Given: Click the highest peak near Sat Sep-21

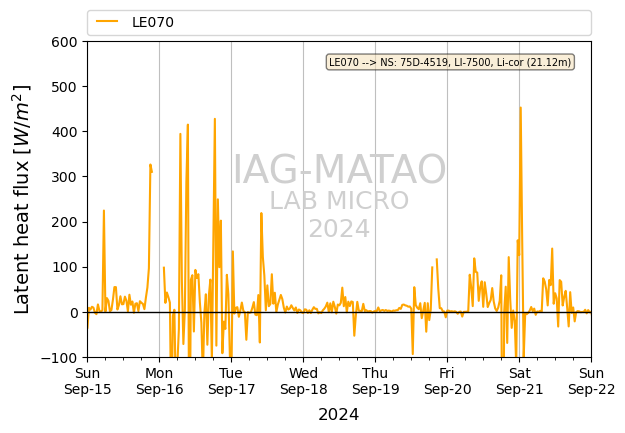Looking at the screenshot, I should pyautogui.click(x=521, y=108).
